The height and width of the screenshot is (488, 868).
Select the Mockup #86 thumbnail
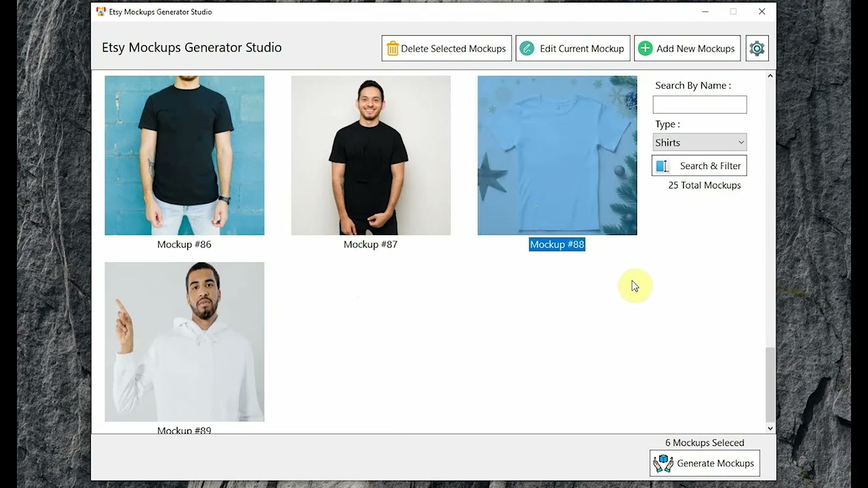pyautogui.click(x=184, y=155)
